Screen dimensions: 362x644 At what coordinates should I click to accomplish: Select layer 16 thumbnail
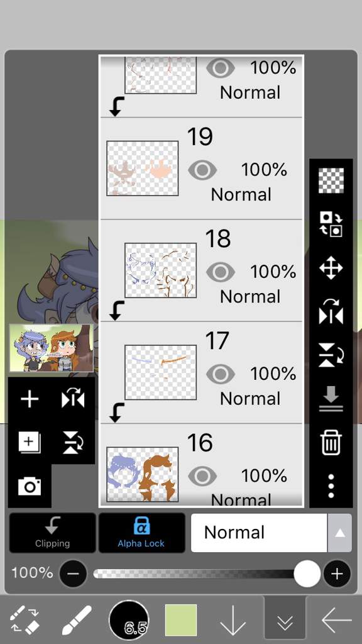[x=143, y=475]
